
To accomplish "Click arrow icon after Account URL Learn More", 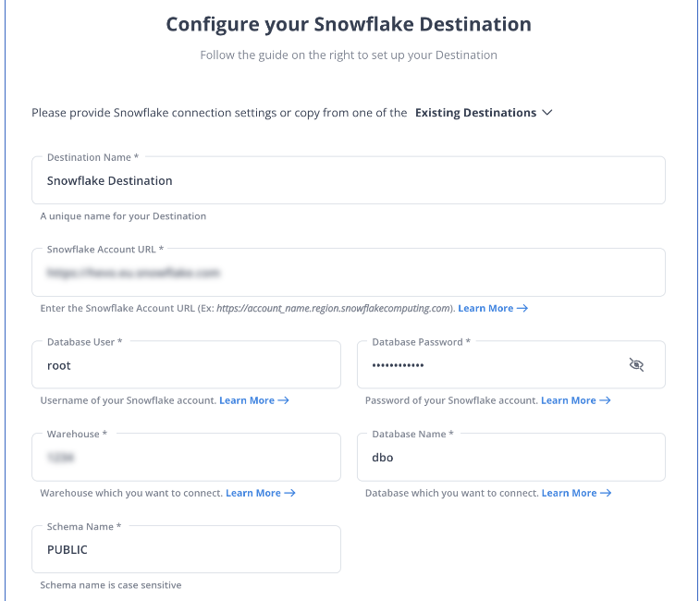I will click(x=522, y=308).
